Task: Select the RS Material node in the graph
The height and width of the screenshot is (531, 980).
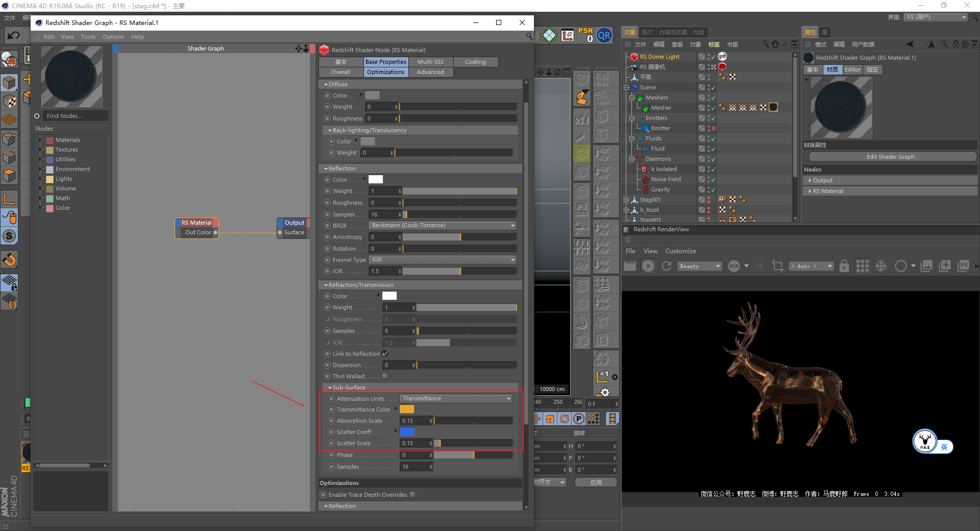Action: 197,223
